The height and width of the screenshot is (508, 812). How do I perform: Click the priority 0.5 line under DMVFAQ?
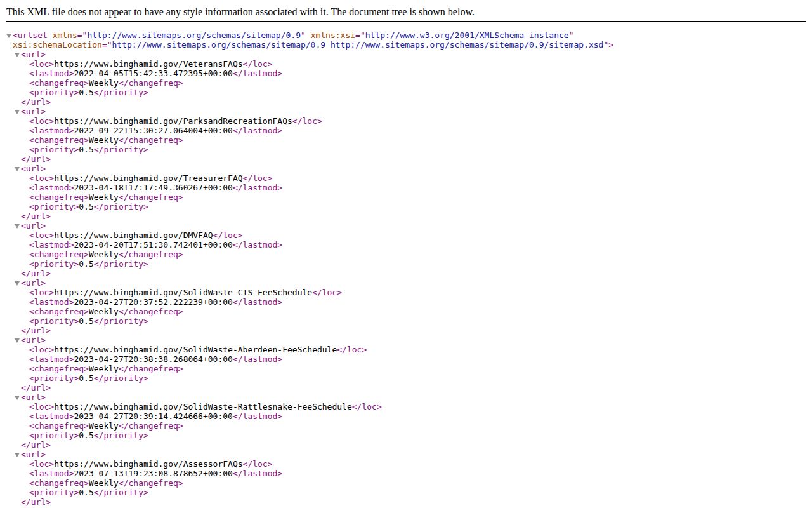coord(89,264)
